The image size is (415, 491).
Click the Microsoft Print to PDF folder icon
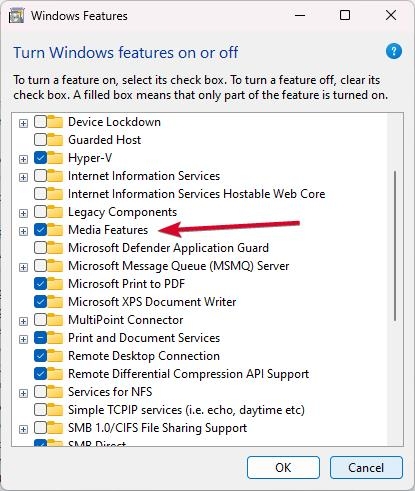click(55, 284)
